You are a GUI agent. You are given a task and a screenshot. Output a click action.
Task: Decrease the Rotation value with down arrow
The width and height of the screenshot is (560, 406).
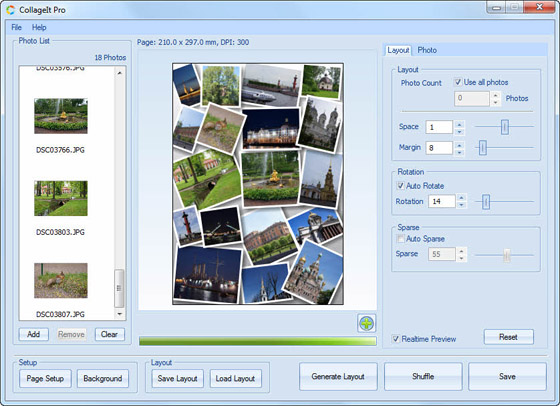(x=462, y=205)
